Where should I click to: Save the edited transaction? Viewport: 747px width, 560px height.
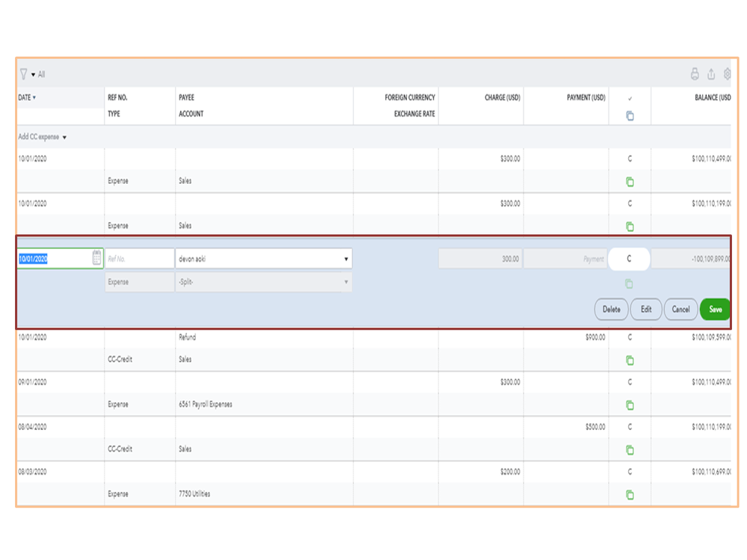715,309
